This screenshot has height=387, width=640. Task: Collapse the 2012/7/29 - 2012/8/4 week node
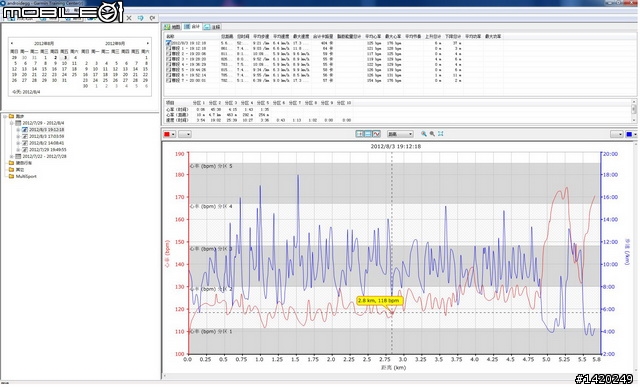pyautogui.click(x=11, y=123)
